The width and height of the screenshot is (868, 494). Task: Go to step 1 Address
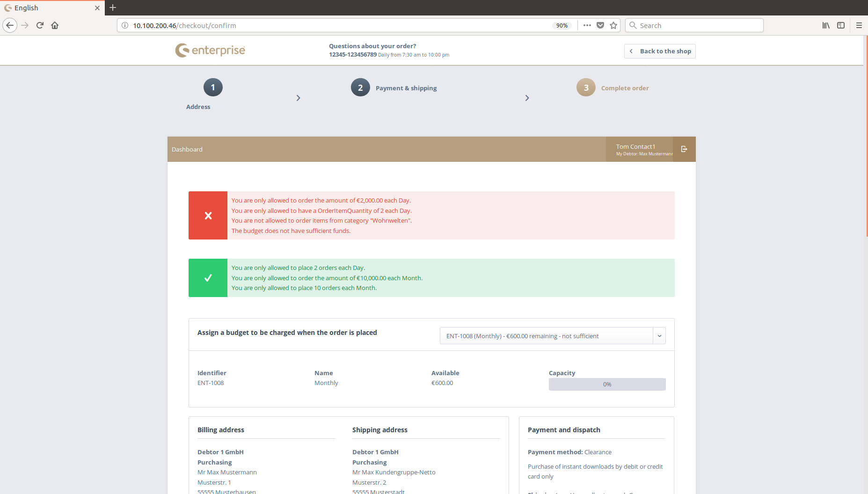(x=213, y=87)
